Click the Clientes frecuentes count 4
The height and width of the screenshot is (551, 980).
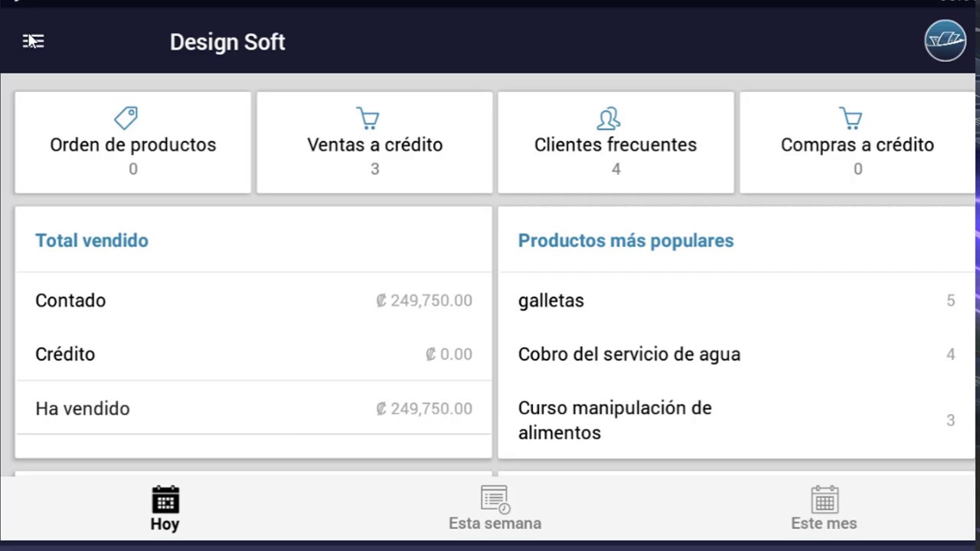tap(616, 169)
